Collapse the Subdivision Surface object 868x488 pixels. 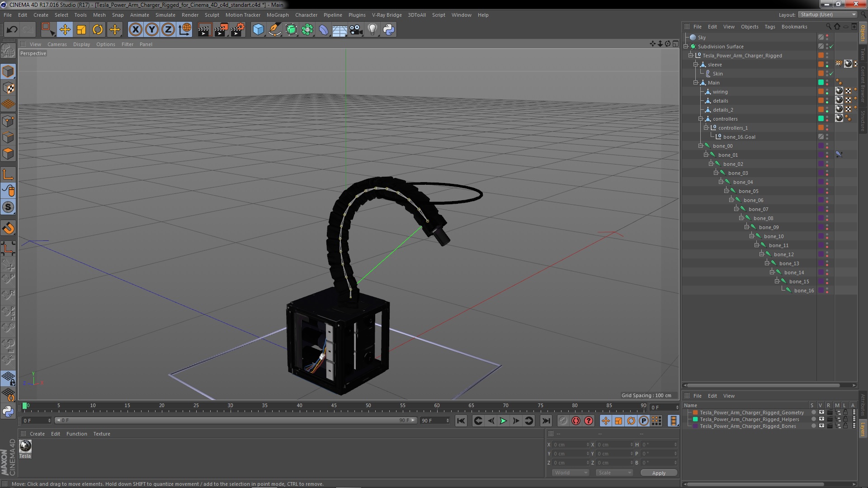point(686,46)
